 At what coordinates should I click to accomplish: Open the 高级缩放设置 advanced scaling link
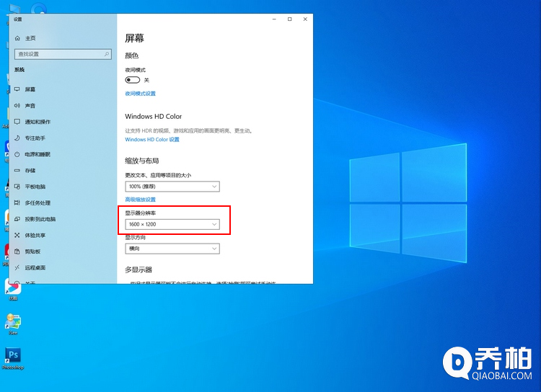(140, 200)
